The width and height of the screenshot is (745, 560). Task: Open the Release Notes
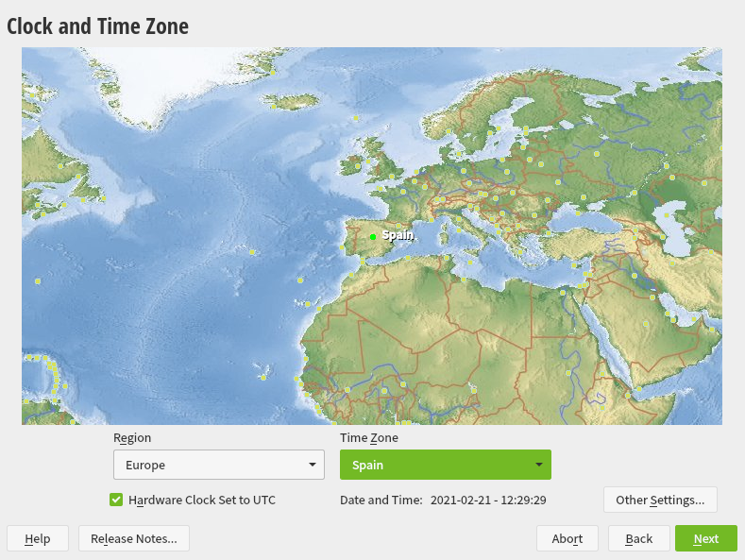(x=133, y=538)
